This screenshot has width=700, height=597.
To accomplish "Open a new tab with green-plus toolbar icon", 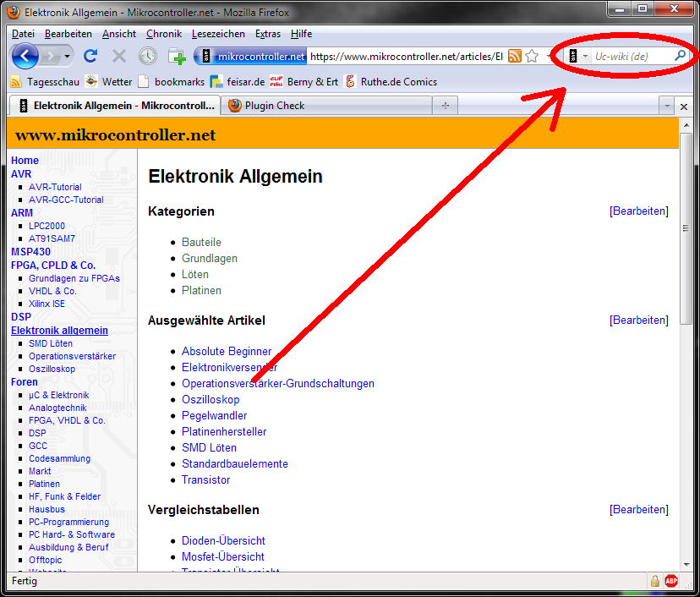I will [x=178, y=57].
